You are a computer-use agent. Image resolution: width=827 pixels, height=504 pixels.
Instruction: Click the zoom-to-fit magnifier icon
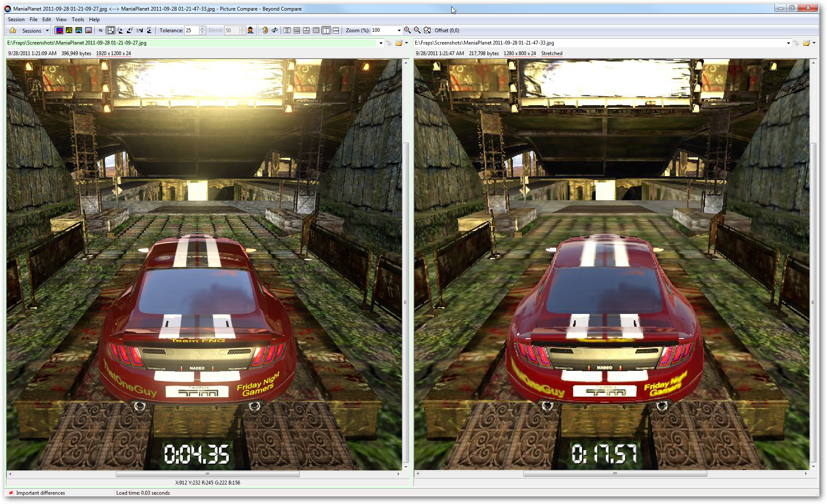427,31
